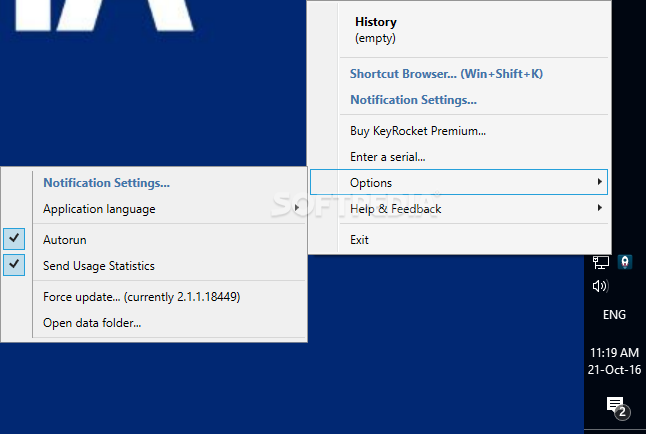Click the Help & Feedback label
The width and height of the screenshot is (646, 434).
396,209
